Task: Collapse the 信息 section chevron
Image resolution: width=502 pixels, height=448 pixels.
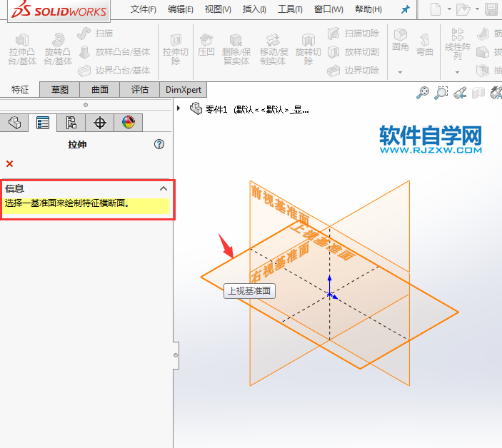Action: coord(164,188)
